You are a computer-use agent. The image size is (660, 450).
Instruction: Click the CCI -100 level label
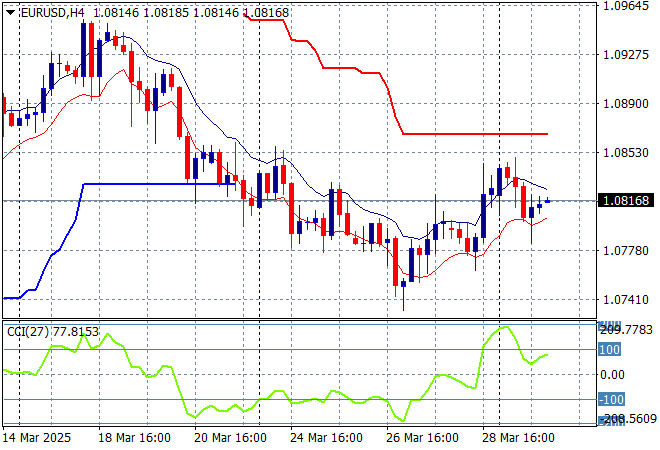(x=612, y=399)
